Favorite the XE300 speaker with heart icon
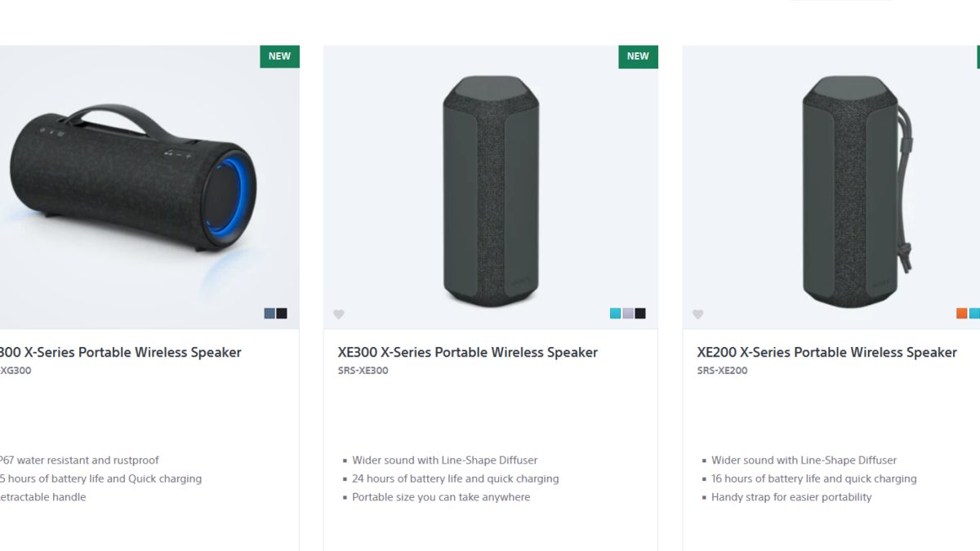This screenshot has width=980, height=551. tap(339, 314)
